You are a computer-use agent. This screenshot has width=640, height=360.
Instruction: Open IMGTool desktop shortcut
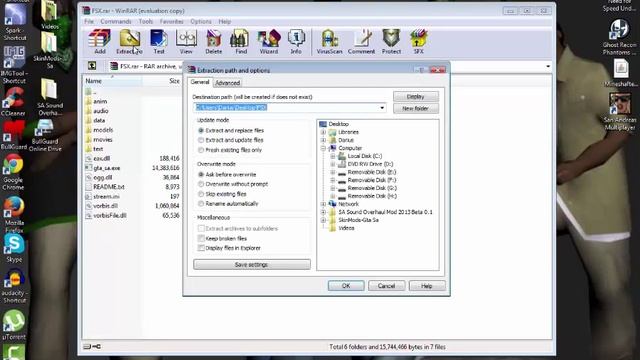14,64
